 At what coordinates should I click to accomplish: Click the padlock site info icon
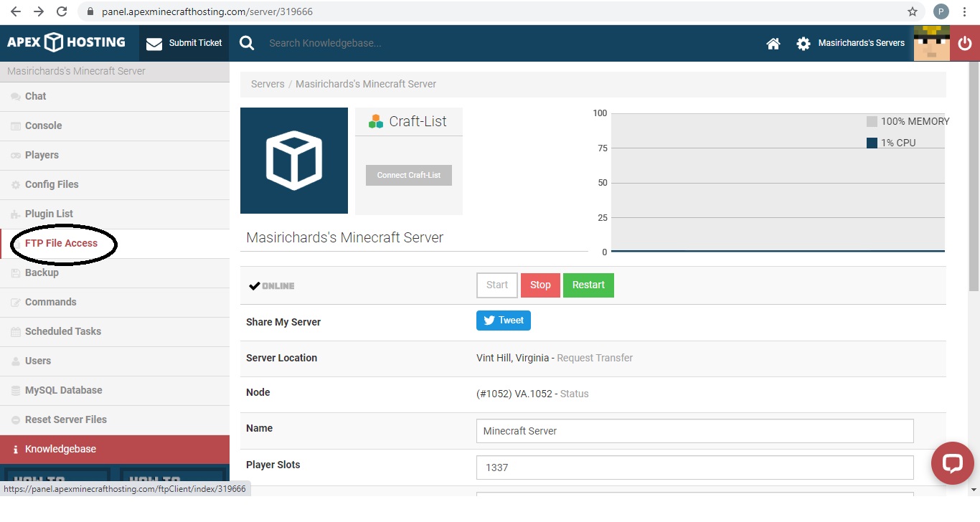coord(90,11)
